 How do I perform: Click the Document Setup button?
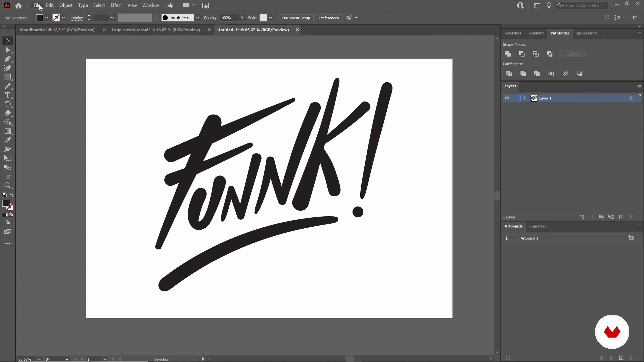(x=296, y=18)
